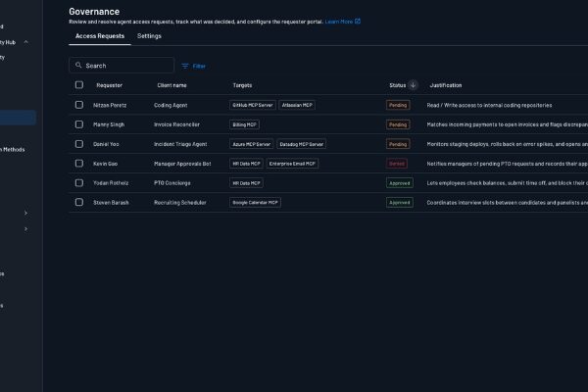
Task: Click the Billing MCP tag
Action: 244,124
